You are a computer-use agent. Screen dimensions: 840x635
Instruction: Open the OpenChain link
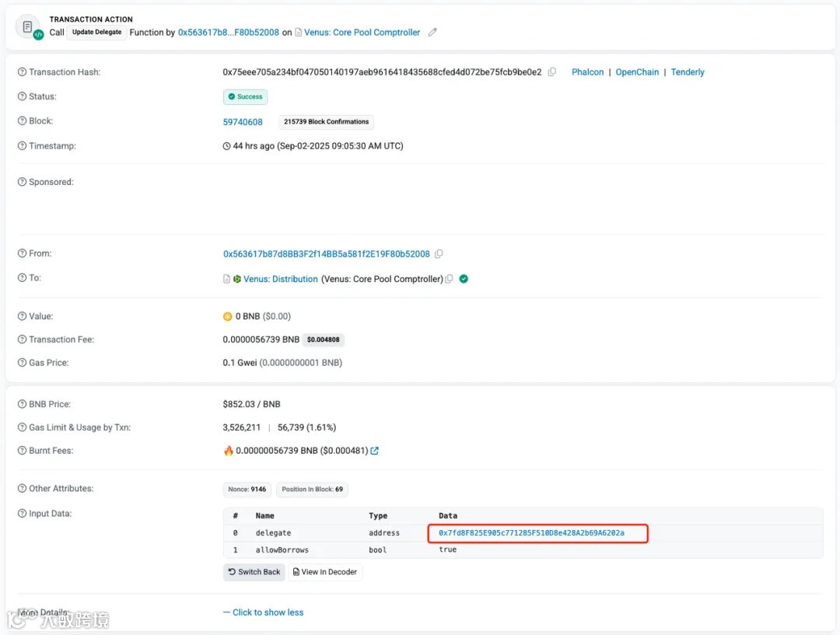[637, 72]
